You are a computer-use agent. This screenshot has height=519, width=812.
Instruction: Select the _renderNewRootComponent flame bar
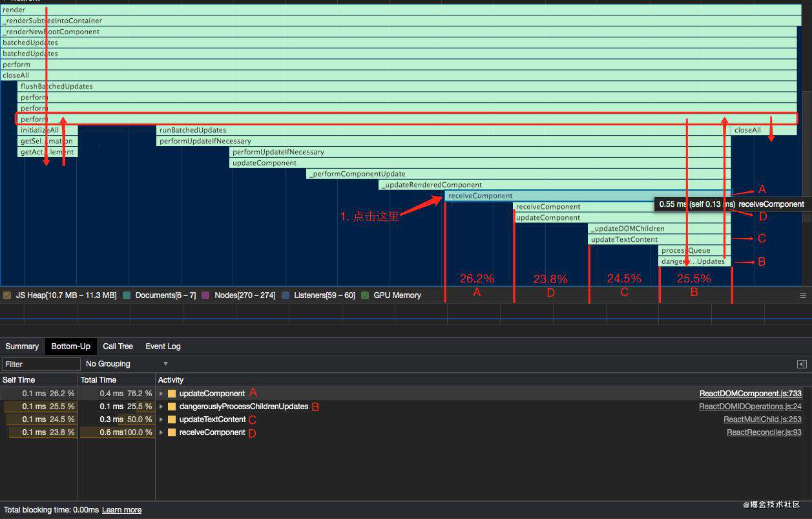click(x=399, y=32)
